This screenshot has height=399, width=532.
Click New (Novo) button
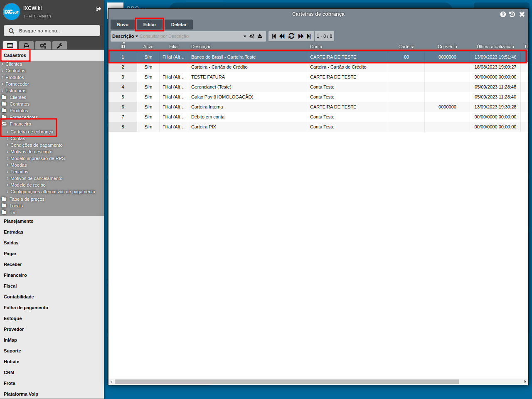pos(123,25)
